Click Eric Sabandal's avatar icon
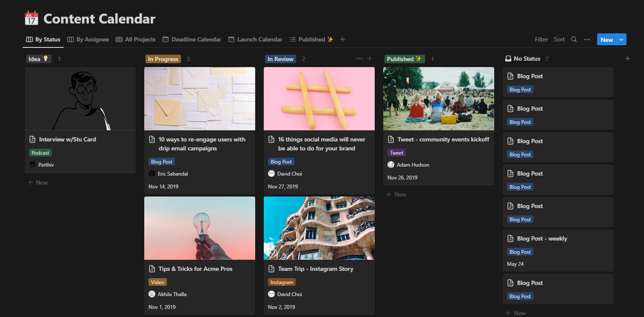This screenshot has height=317, width=644. pyautogui.click(x=152, y=174)
